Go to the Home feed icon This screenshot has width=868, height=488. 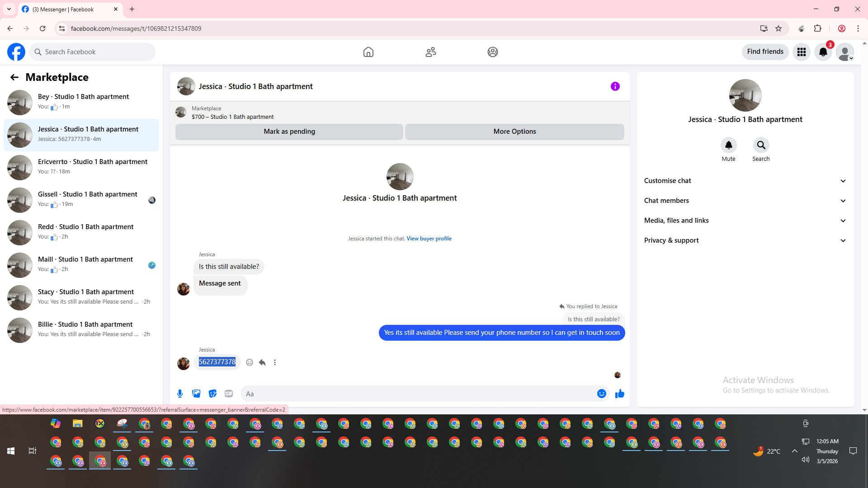click(368, 52)
